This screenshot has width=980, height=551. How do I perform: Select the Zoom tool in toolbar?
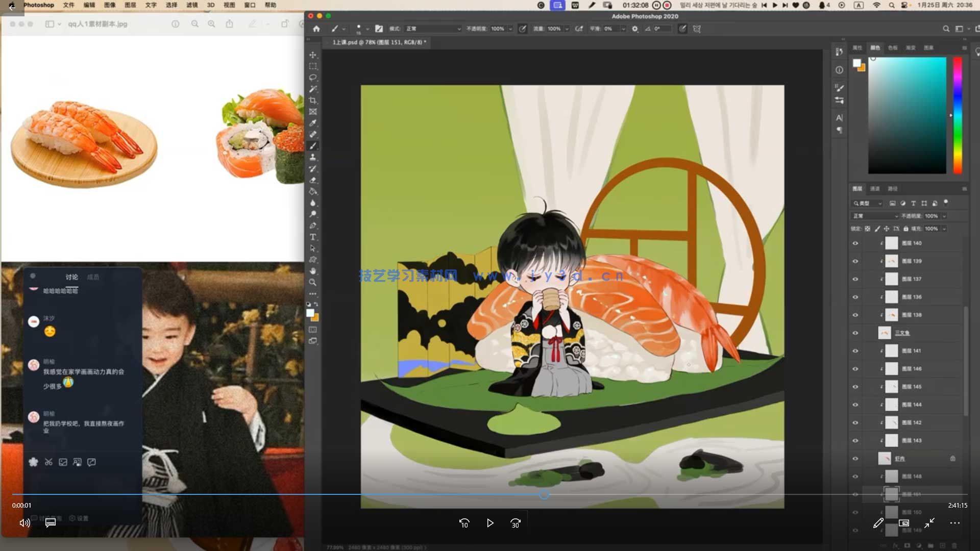tap(313, 282)
